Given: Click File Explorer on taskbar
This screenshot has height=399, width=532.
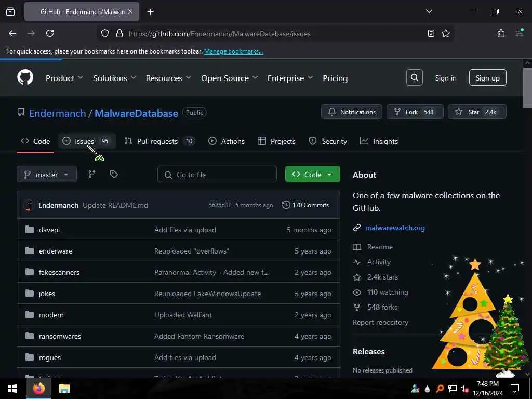Looking at the screenshot, I should click(64, 389).
